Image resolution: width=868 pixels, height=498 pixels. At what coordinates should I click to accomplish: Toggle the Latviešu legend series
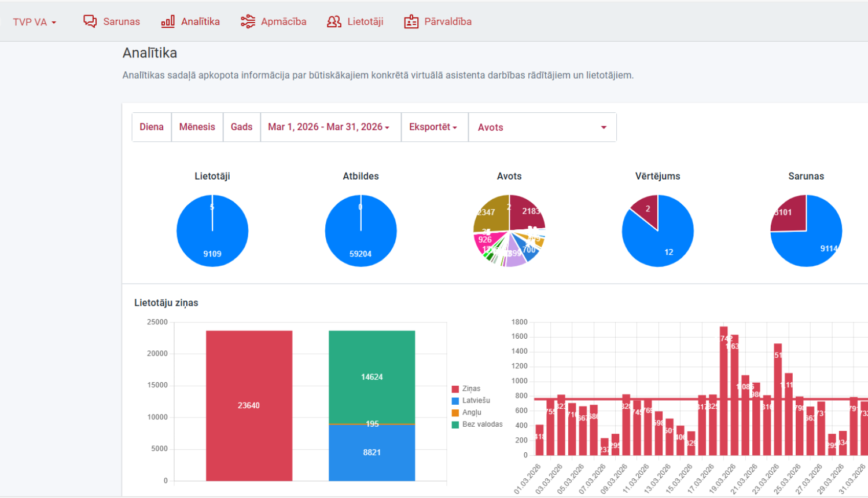pos(476,401)
